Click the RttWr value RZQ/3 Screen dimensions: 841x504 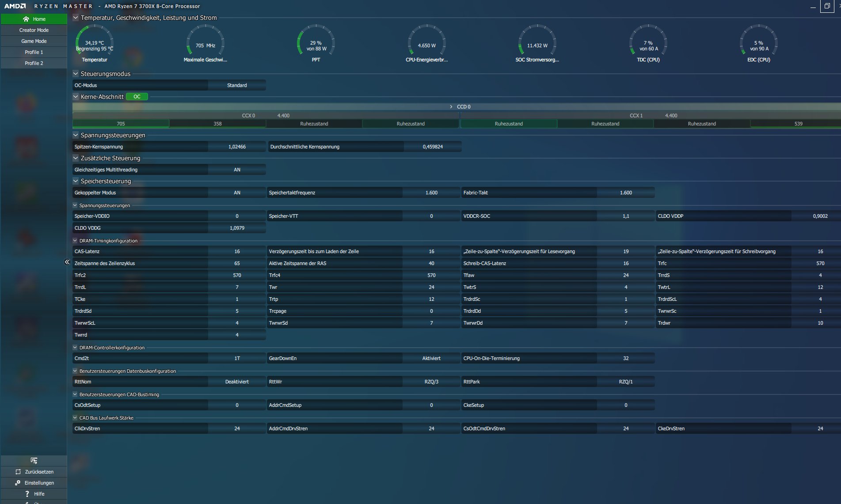coord(431,382)
